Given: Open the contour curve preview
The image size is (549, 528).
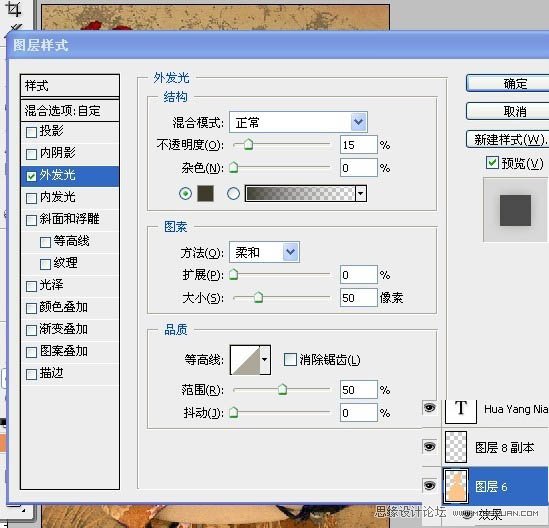Looking at the screenshot, I should tap(245, 360).
